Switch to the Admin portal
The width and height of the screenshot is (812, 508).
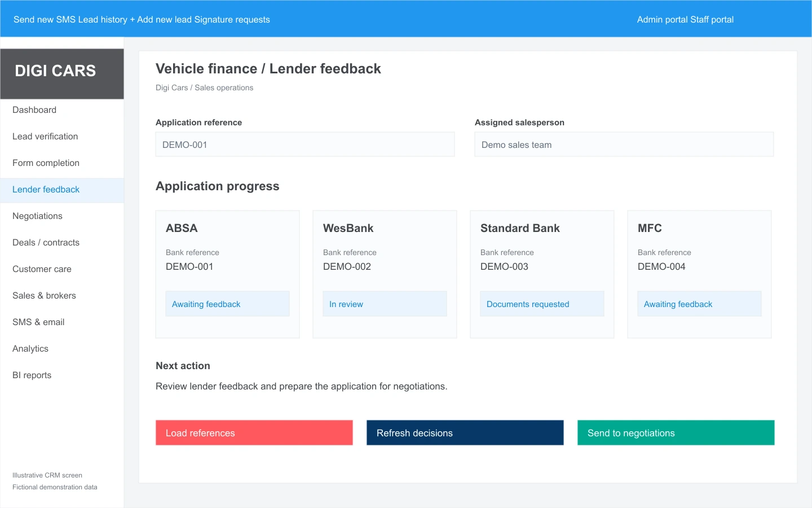[x=663, y=20]
